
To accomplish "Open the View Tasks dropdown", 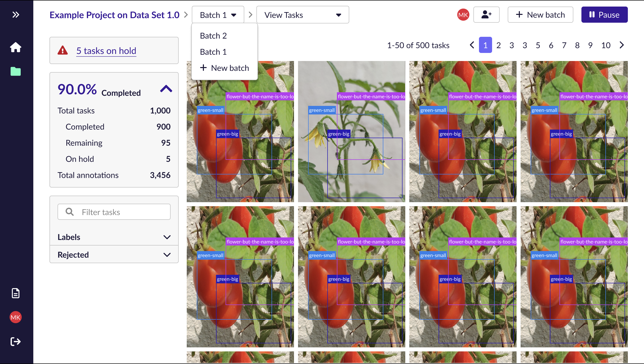I will (303, 15).
